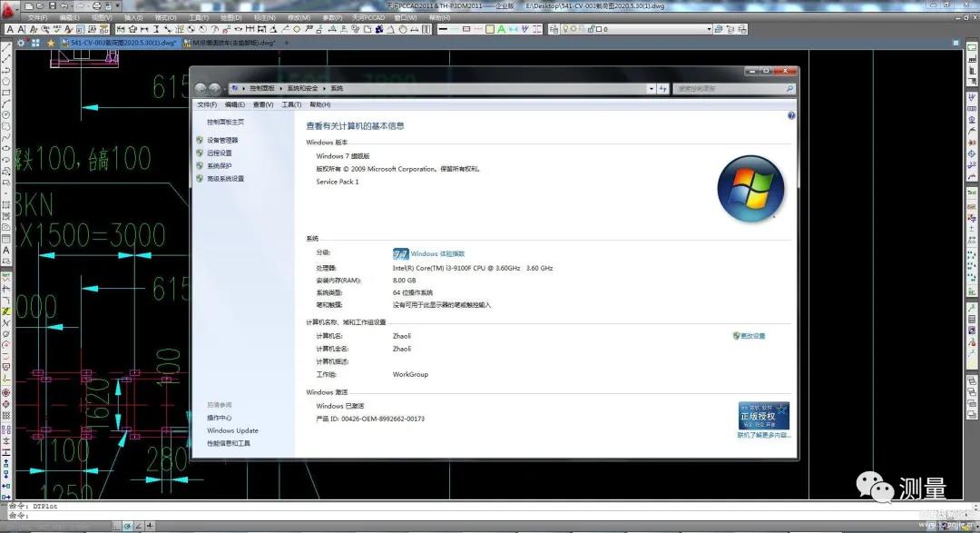Screen dimensions: 980x533
Task: Click the green A text style icon
Action: tap(501, 29)
